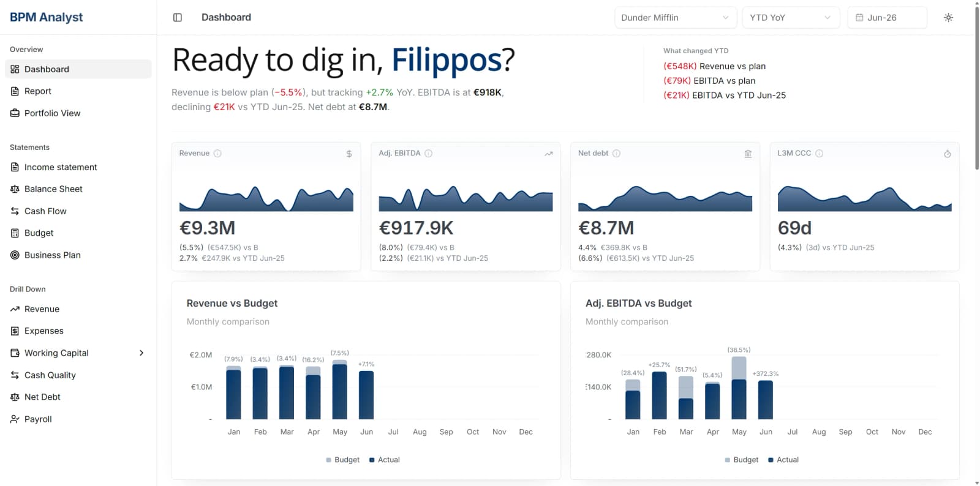
Task: Click the info icon next to L3M CCC
Action: (x=820, y=154)
